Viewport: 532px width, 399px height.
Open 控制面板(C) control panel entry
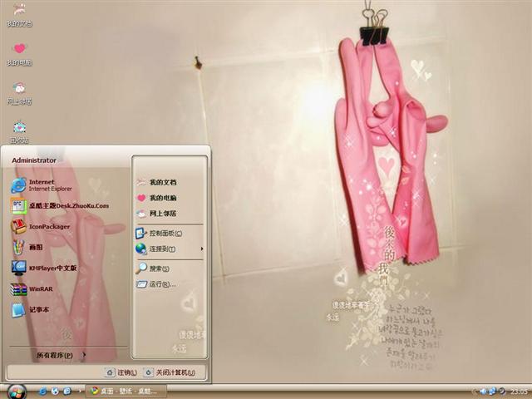[x=159, y=234]
